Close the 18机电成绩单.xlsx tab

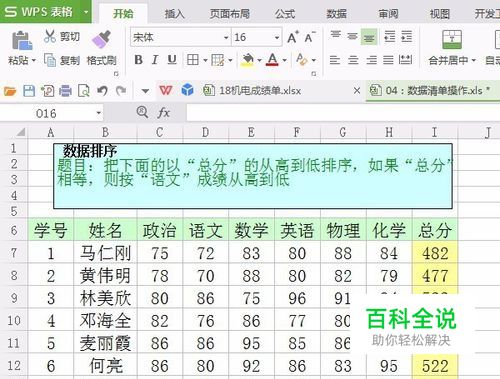(x=357, y=90)
